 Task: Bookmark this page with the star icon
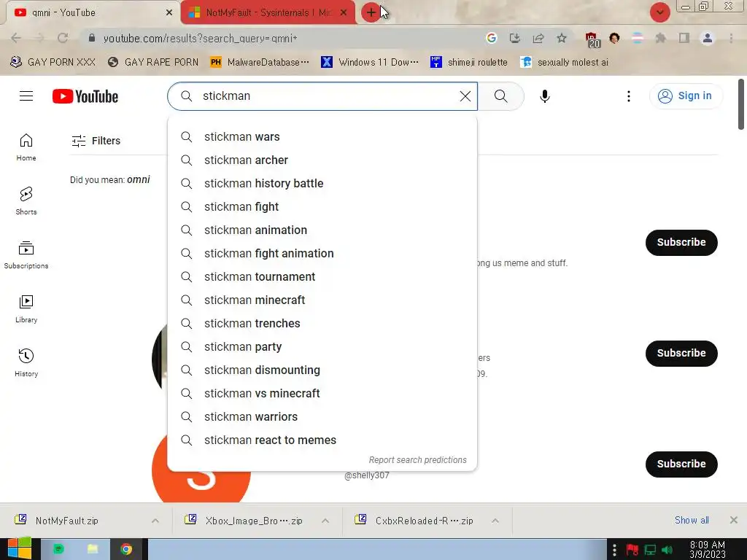coord(562,38)
